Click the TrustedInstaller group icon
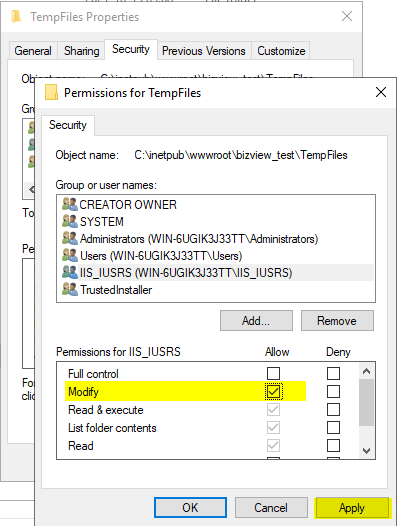397x526 pixels. [70, 290]
